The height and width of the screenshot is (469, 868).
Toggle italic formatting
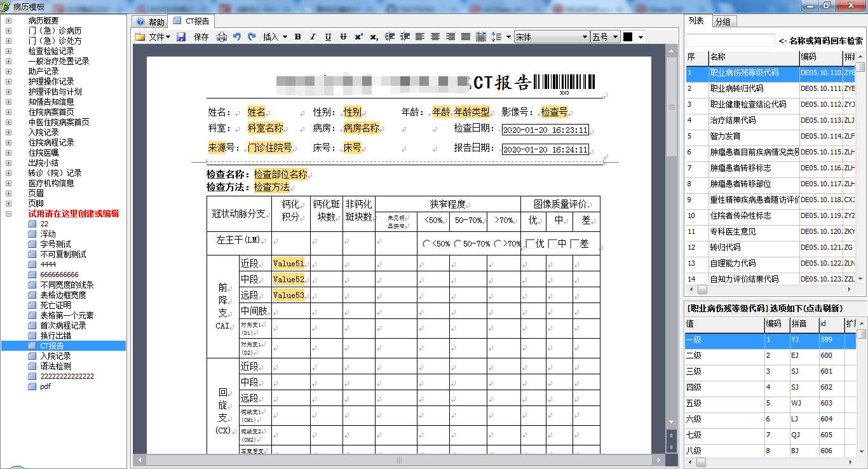click(313, 37)
